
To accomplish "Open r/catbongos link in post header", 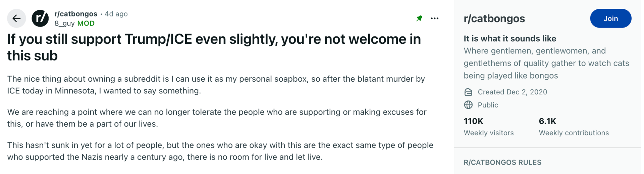I will pyautogui.click(x=76, y=14).
